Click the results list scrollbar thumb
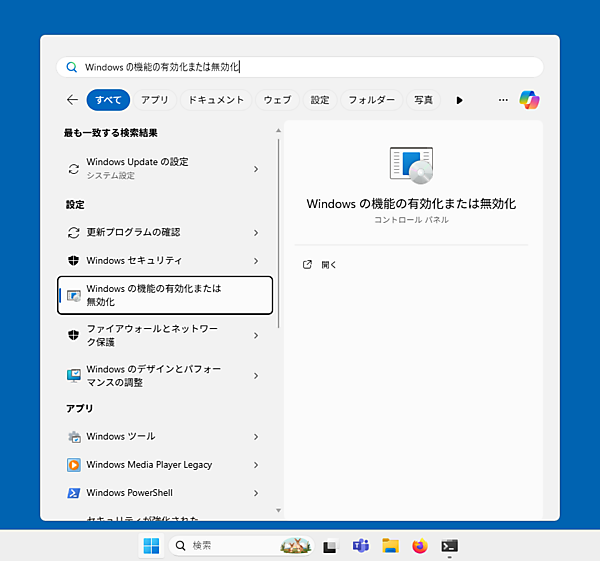The width and height of the screenshot is (600, 561). click(x=278, y=233)
